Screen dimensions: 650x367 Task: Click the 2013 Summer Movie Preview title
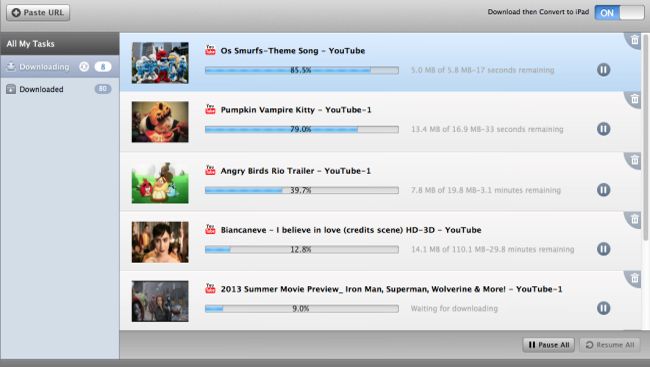(x=391, y=289)
